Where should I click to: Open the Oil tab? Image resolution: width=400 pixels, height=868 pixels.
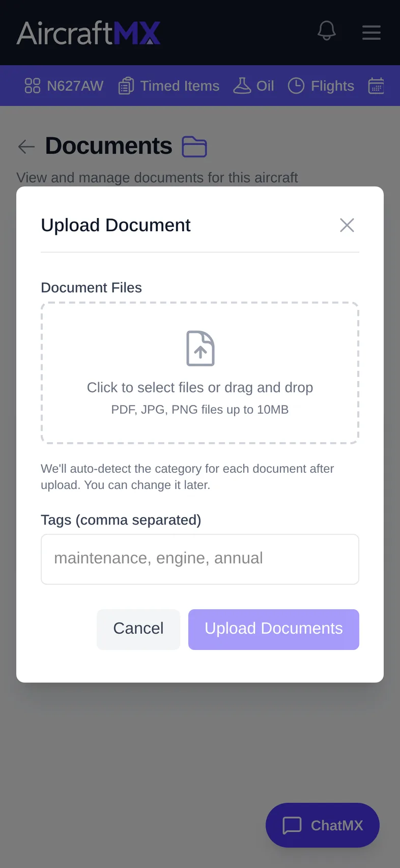point(253,86)
